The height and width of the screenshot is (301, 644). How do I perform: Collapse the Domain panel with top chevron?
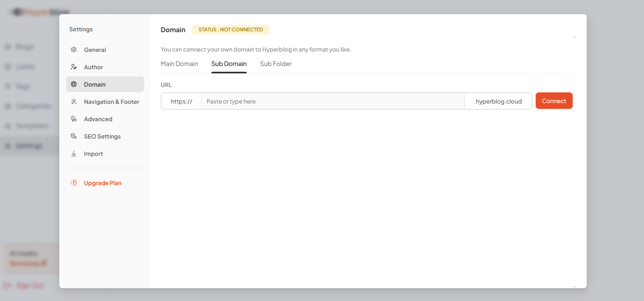574,36
